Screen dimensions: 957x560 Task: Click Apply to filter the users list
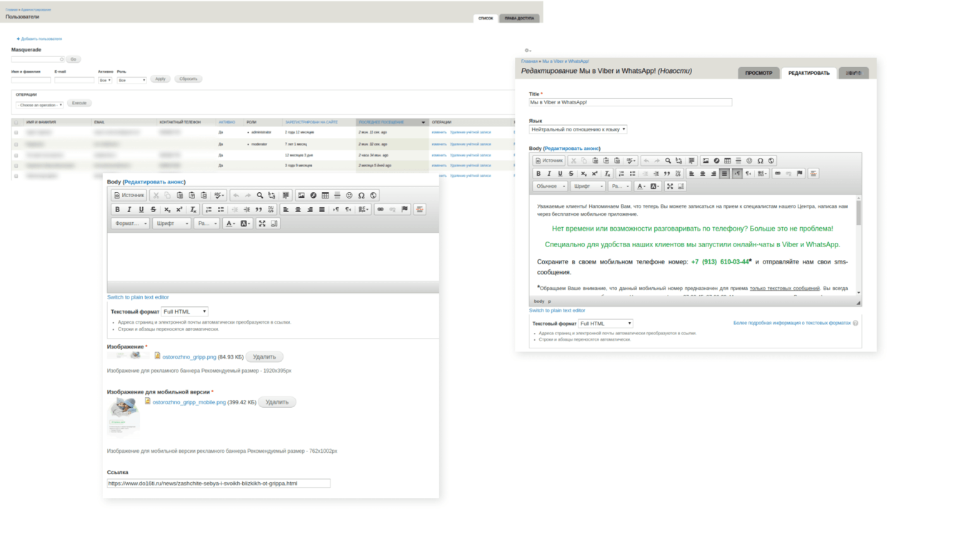(161, 79)
